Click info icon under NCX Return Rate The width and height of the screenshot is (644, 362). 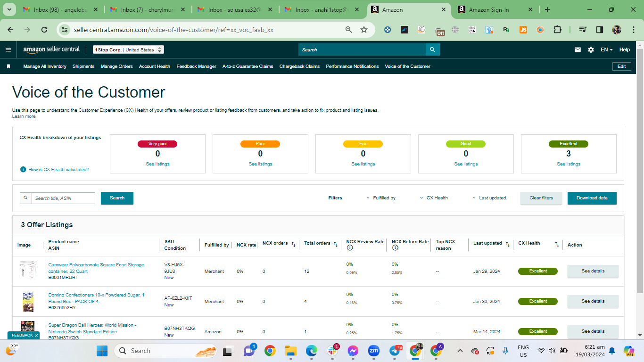395,248
